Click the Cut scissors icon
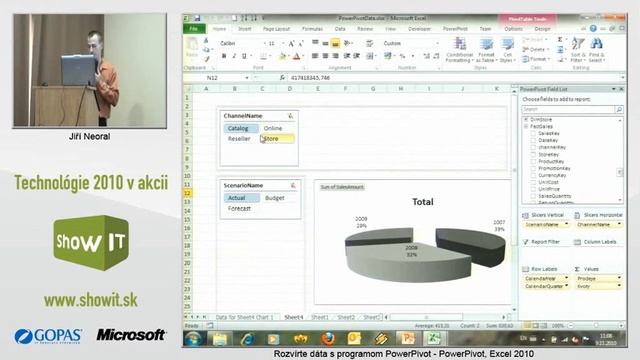Screen dimensions: 640x360 (206, 40)
